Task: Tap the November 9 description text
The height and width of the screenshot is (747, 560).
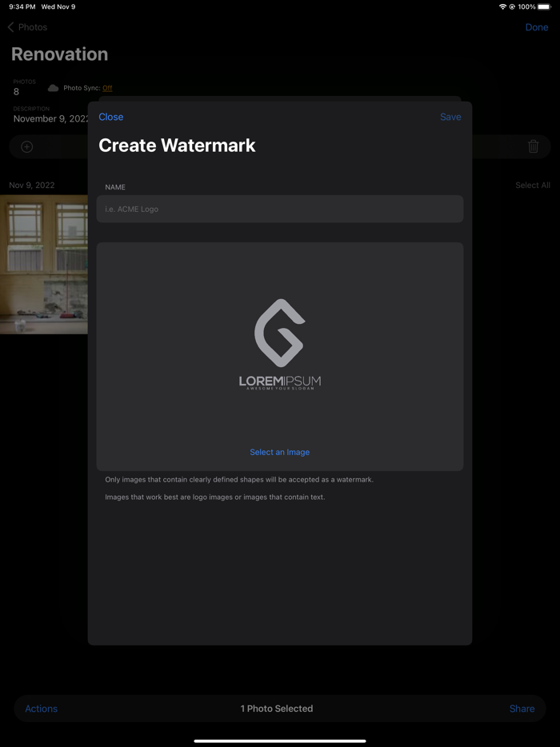Action: click(x=50, y=118)
